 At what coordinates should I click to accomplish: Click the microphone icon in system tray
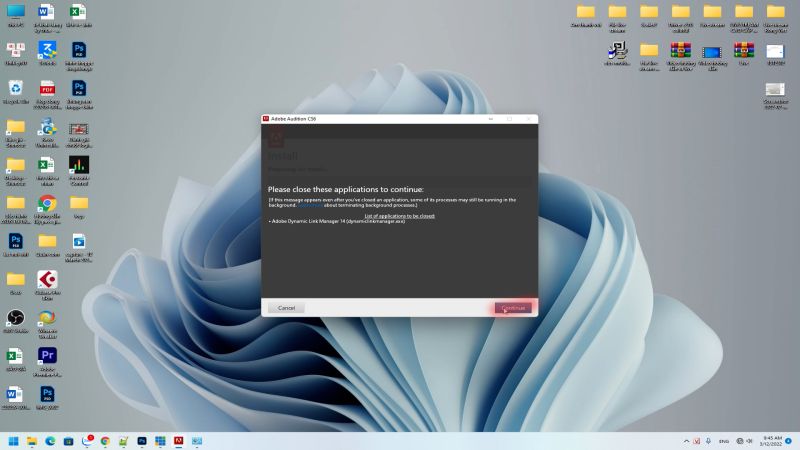708,441
